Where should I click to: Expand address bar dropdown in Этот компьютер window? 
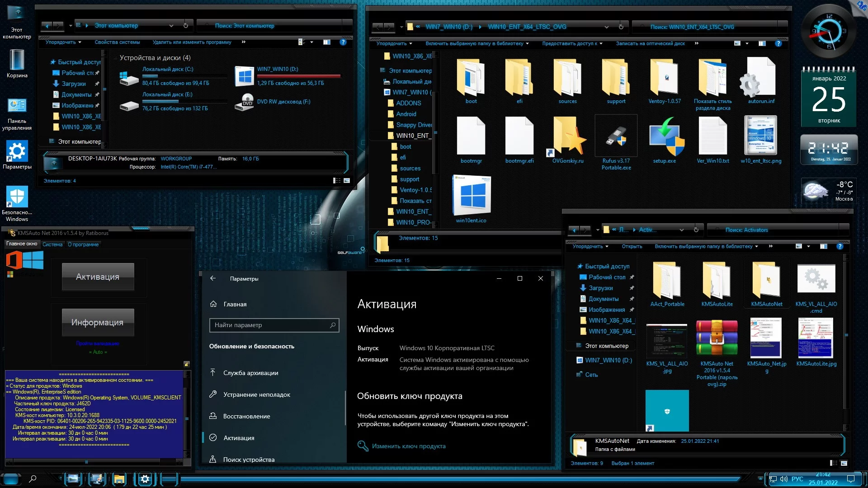(x=171, y=26)
